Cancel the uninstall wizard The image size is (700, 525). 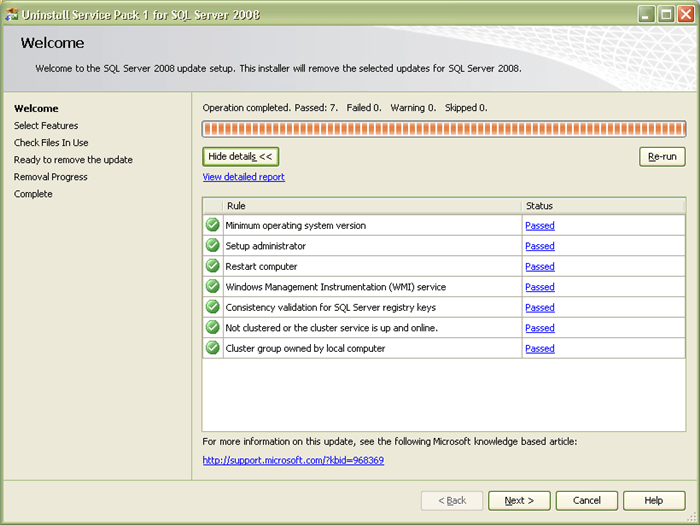point(587,500)
